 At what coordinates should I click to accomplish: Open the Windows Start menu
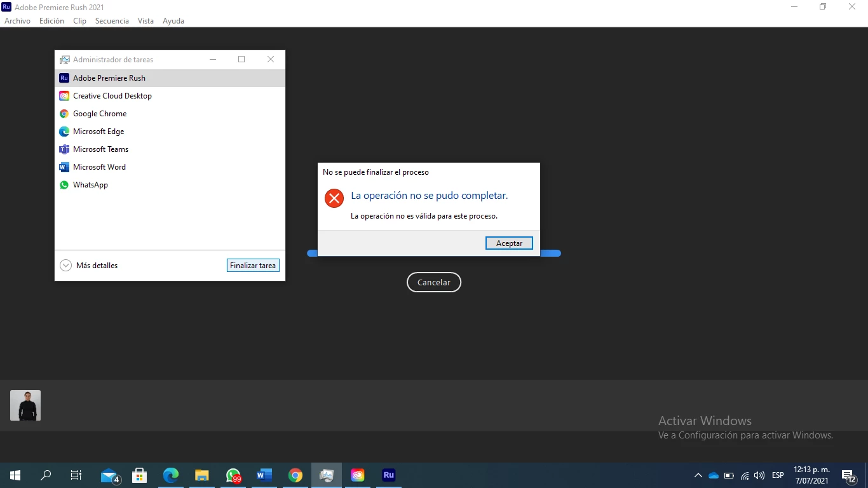click(x=15, y=475)
